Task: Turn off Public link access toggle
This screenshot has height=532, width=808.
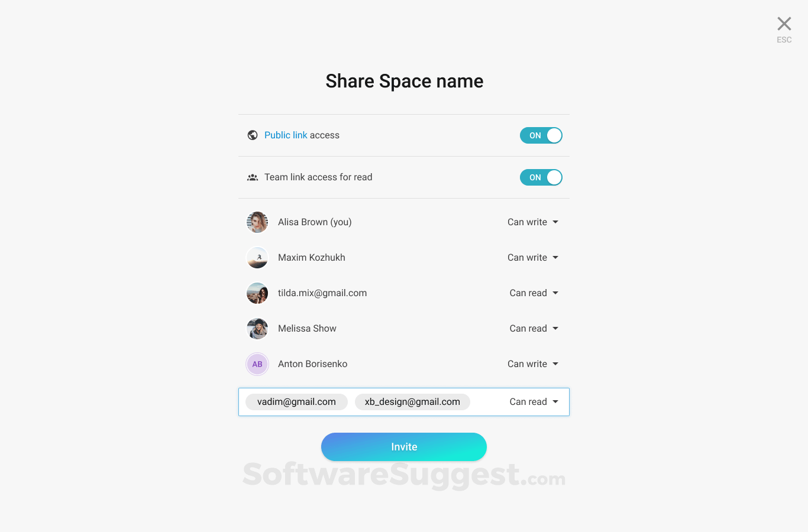Action: click(541, 135)
